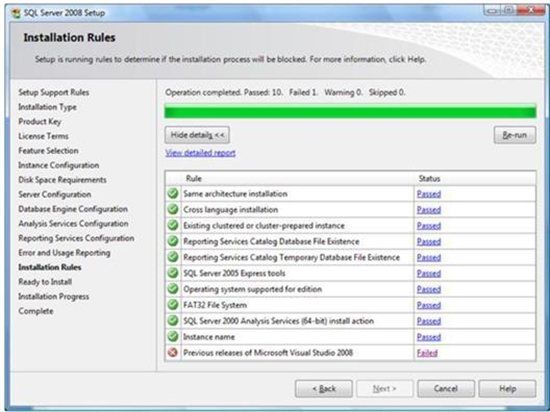Select the bold Installation Rules sidebar step
The width and height of the screenshot is (550, 412).
(x=49, y=267)
